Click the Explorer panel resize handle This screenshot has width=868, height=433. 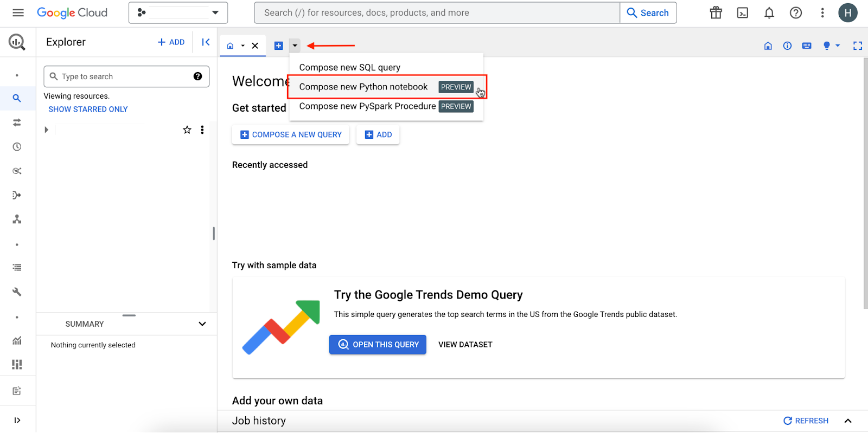click(214, 234)
